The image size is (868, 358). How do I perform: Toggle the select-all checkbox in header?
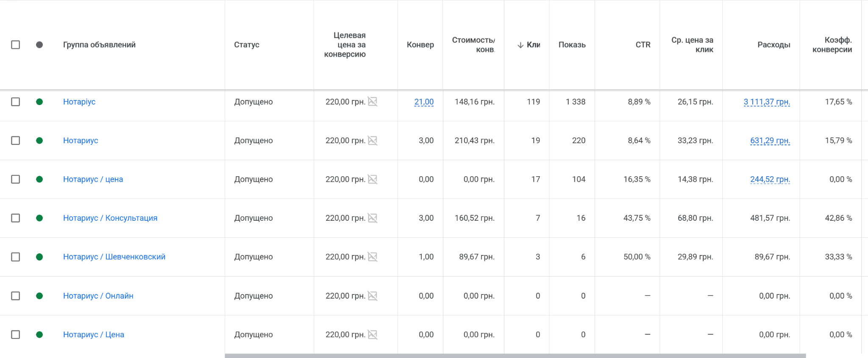pos(16,45)
